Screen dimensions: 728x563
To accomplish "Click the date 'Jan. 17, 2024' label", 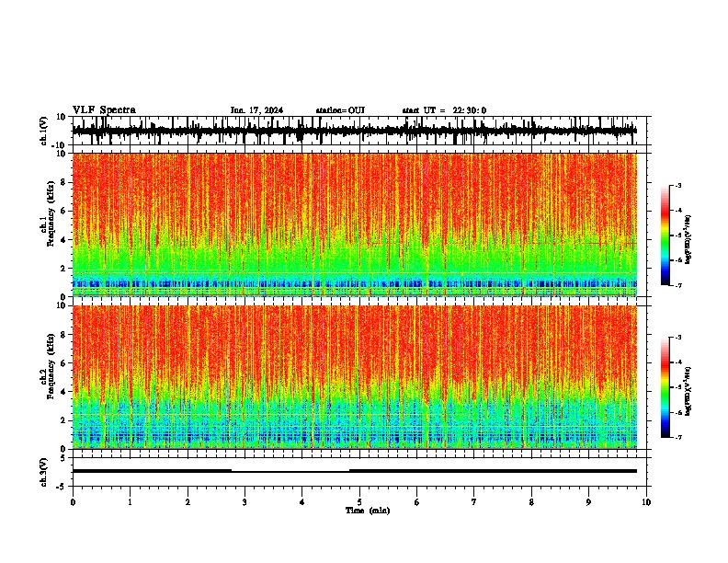I will point(256,110).
